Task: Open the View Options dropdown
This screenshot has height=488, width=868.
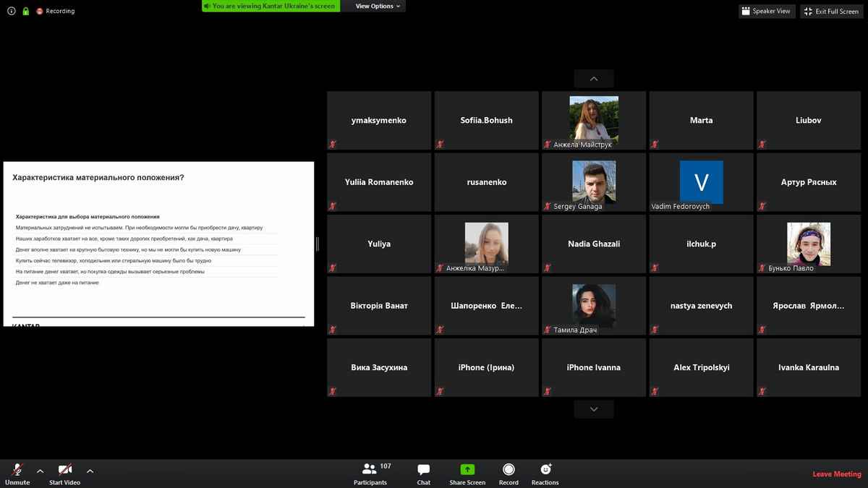Action: [378, 7]
